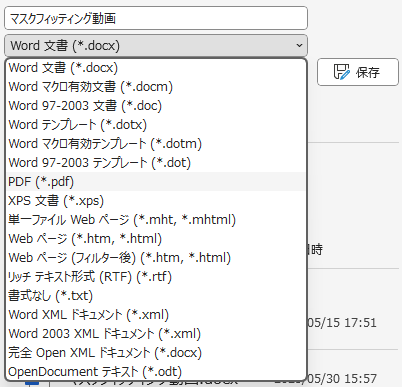Viewport: 402px width, 387px height.
Task: Select OpenDocument テキスト (*.odt)
Action: click(156, 372)
